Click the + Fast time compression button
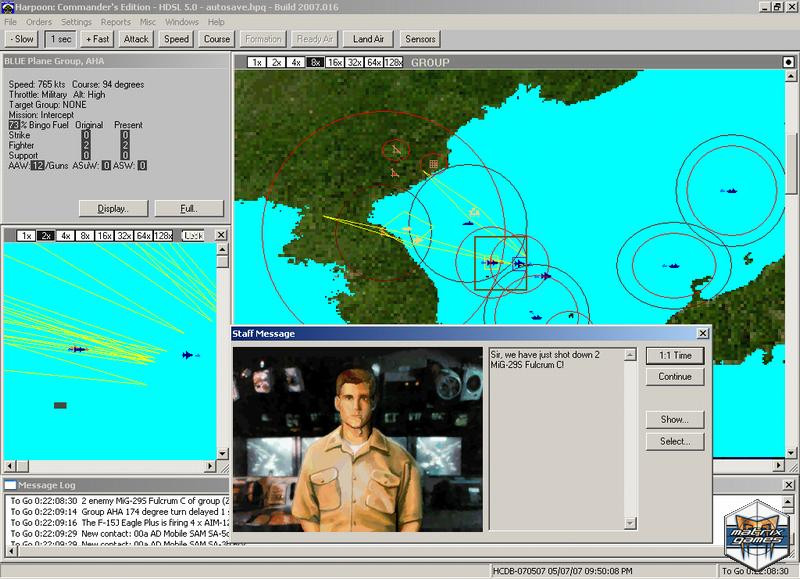Viewport: 800px width, 579px height. [97, 39]
